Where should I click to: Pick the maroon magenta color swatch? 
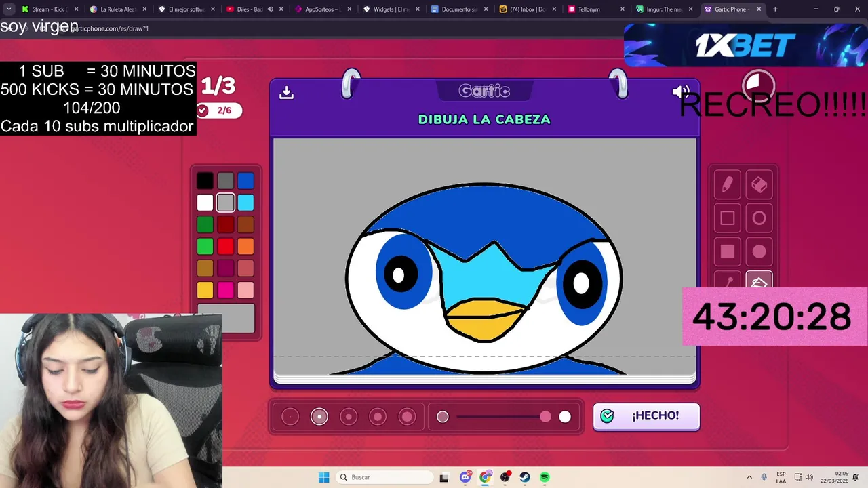tap(225, 268)
